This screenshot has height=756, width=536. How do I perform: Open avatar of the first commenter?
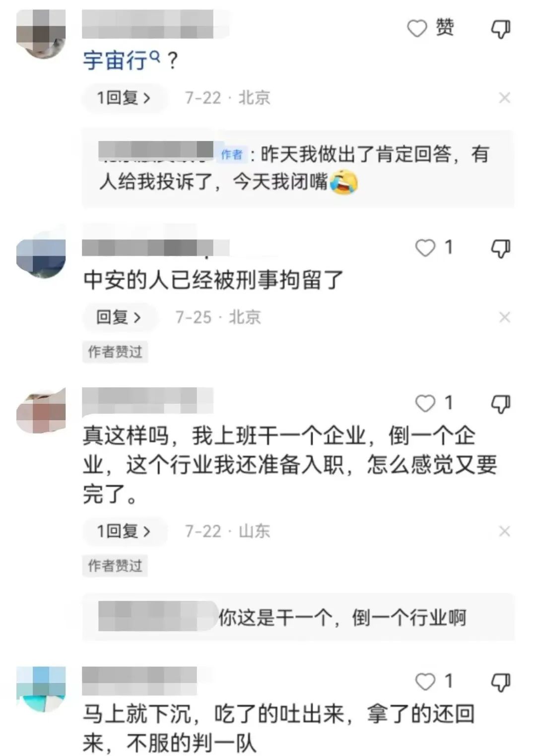point(41,34)
